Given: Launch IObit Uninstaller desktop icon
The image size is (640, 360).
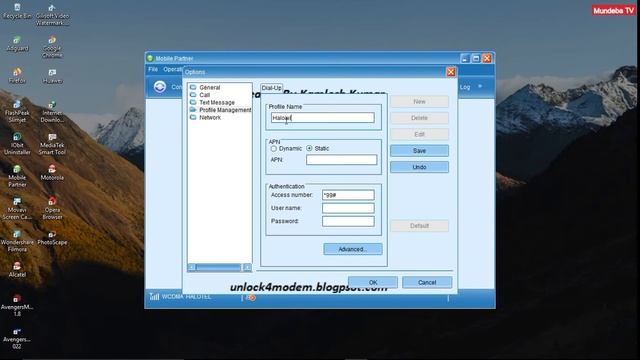Looking at the screenshot, I should click(x=17, y=144).
